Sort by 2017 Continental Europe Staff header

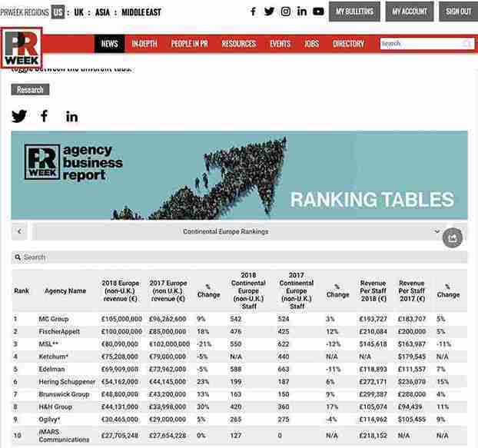point(297,290)
